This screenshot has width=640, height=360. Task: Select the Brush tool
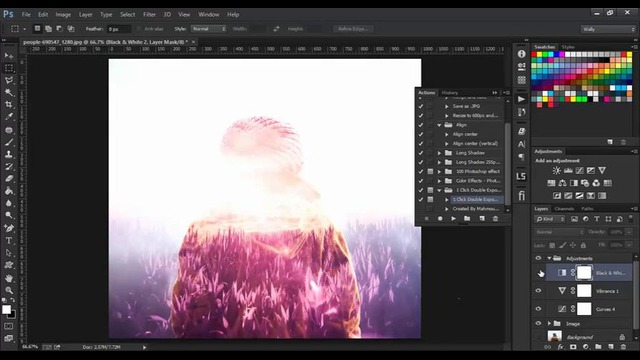click(9, 142)
